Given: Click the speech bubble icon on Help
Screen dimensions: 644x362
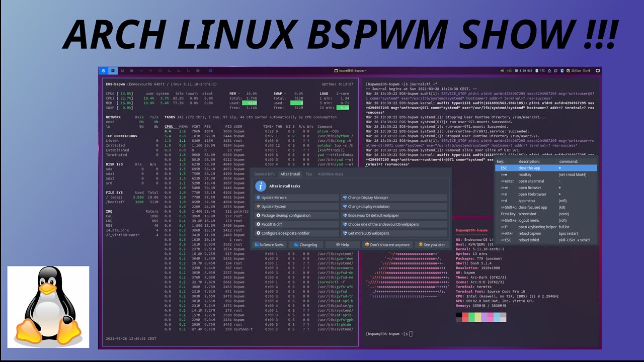Looking at the screenshot, I should pos(338,245).
